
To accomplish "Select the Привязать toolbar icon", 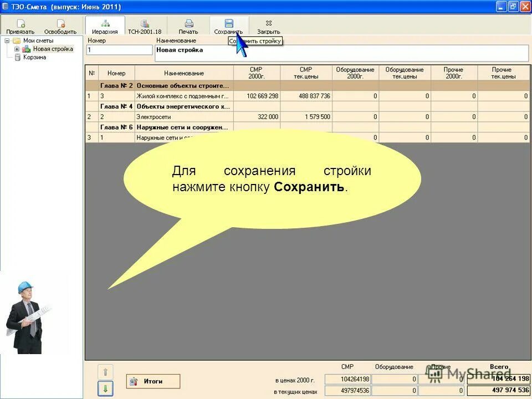I will (20, 24).
